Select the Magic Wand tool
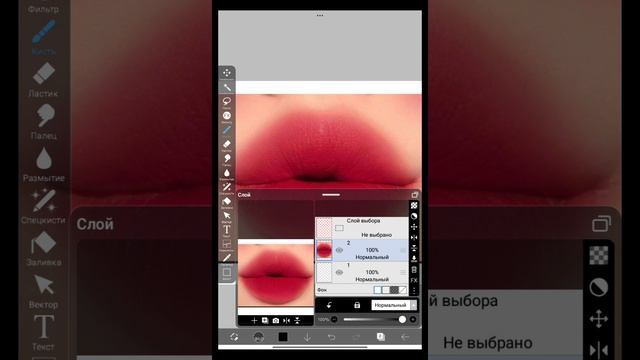The height and width of the screenshot is (360, 640). tap(227, 87)
